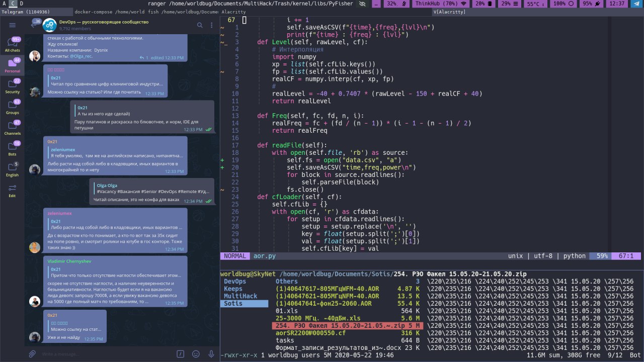Image resolution: width=644 pixels, height=362 pixels.
Task: Open avatar beside 'Уже и не найду' message
Action: tap(34, 337)
